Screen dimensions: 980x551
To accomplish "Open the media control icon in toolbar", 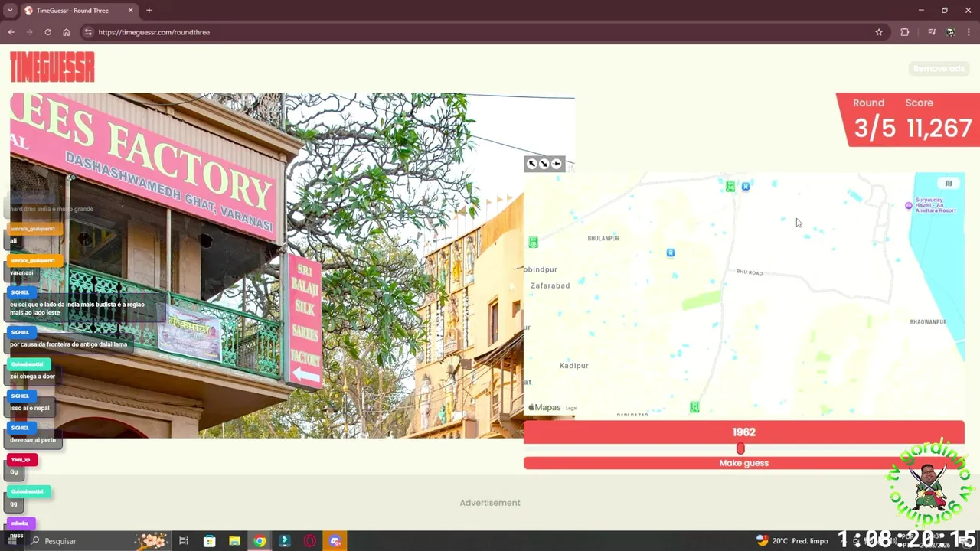I will point(932,32).
